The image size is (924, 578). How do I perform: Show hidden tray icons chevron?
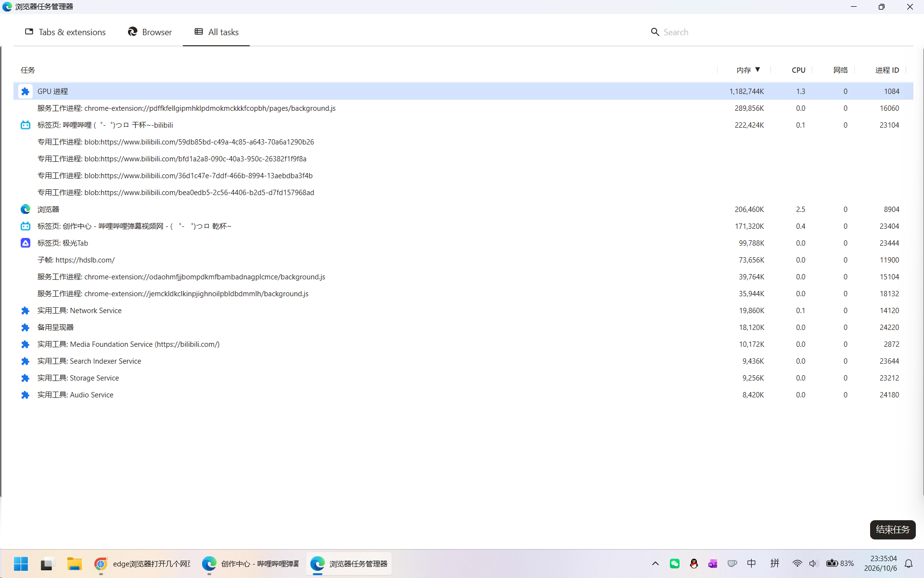(x=655, y=564)
